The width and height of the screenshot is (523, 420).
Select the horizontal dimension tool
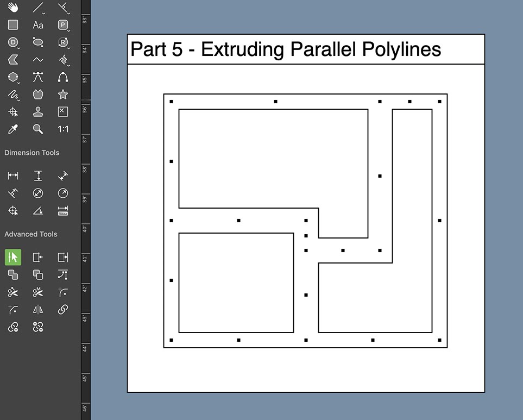pos(12,175)
